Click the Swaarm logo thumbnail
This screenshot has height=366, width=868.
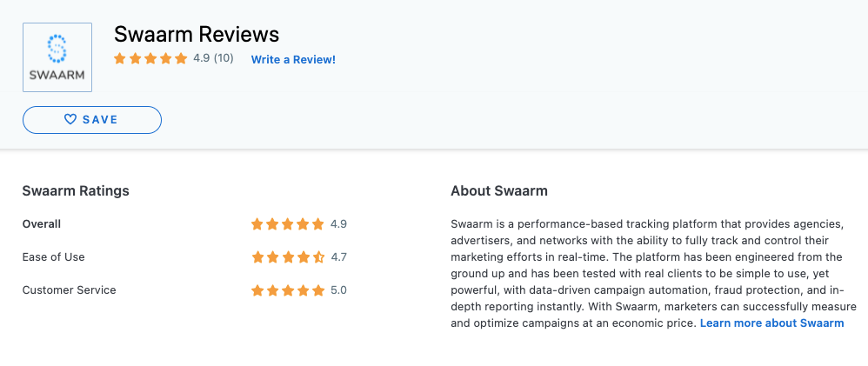coord(57,57)
